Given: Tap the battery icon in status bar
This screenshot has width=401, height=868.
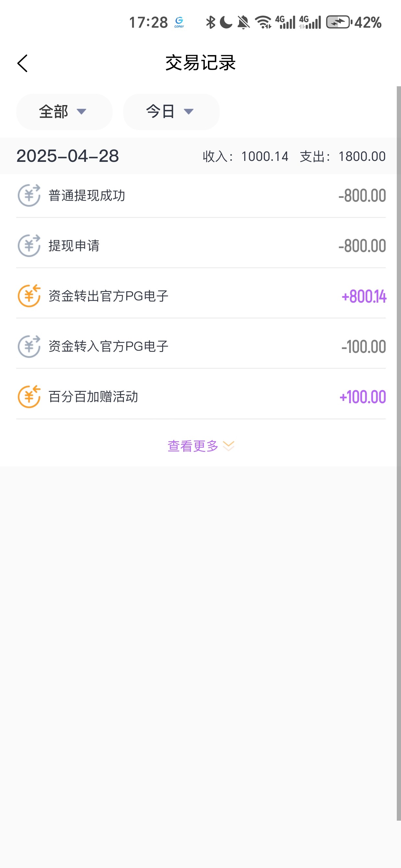Looking at the screenshot, I should [x=339, y=23].
